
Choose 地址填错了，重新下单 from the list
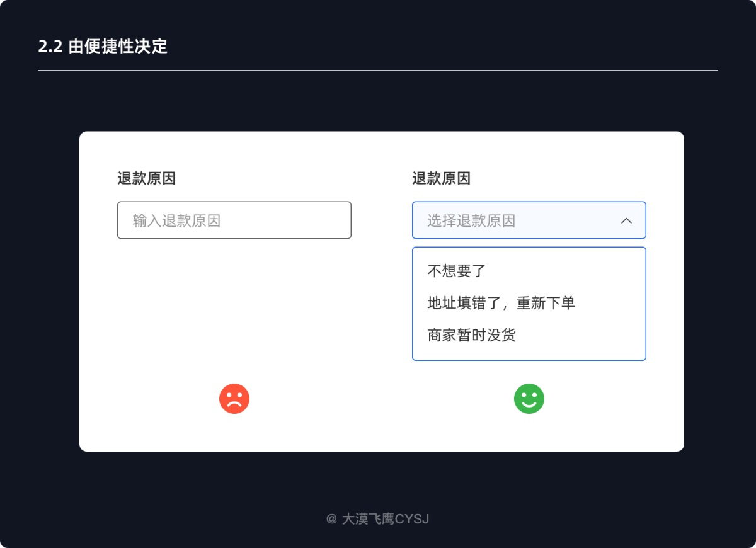click(x=501, y=303)
